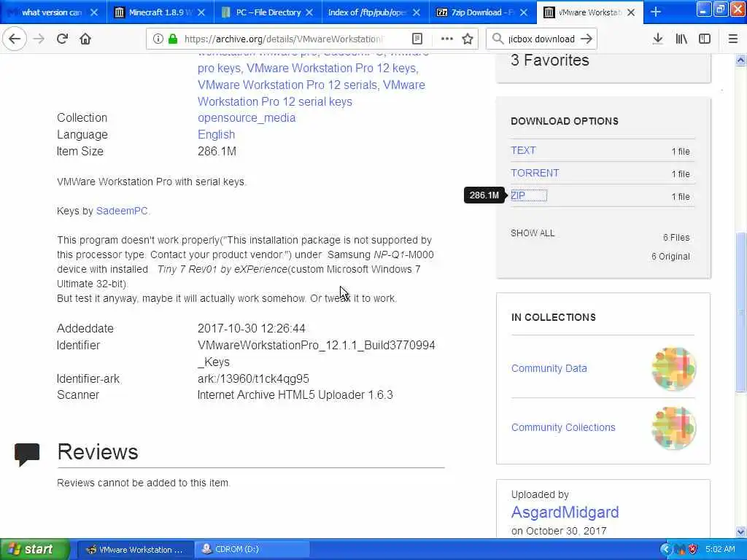Screen dimensions: 747x560
Task: Click the search box containing 'icbox download'
Action: (541, 39)
